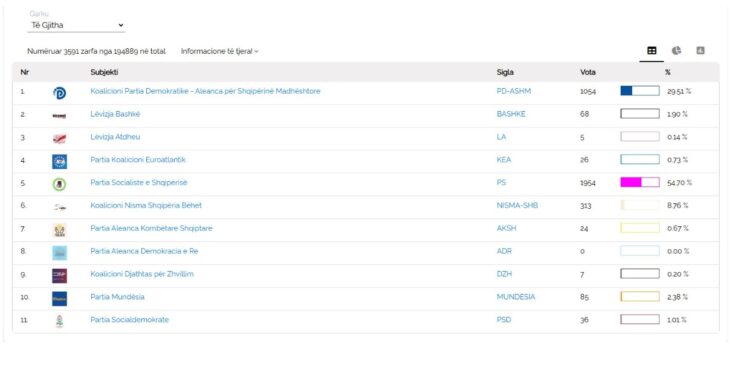Click the PD-ASHM coalition logo
Viewport: 750px width, 367px height.
point(59,93)
